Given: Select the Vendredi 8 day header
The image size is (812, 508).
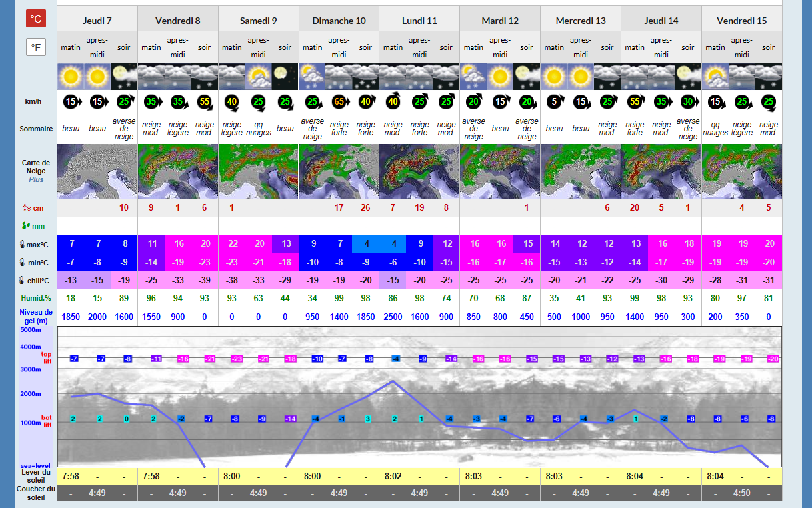Looking at the screenshot, I should 178,21.
